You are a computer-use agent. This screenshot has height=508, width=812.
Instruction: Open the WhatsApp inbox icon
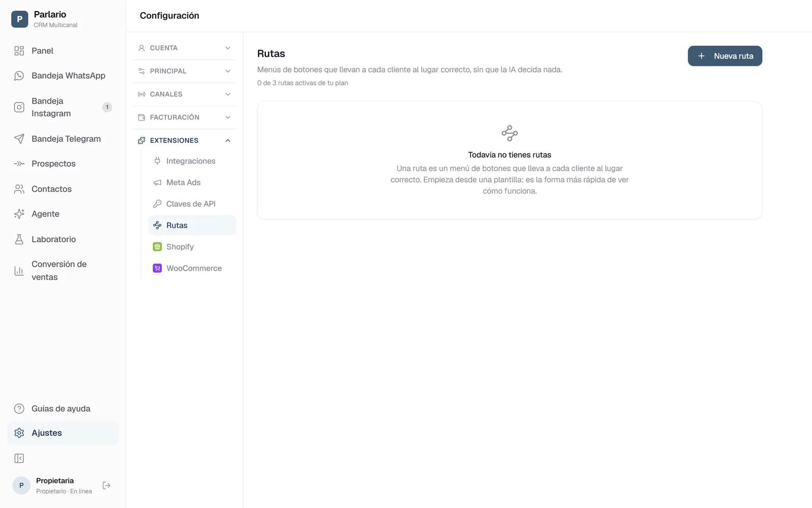coord(19,76)
